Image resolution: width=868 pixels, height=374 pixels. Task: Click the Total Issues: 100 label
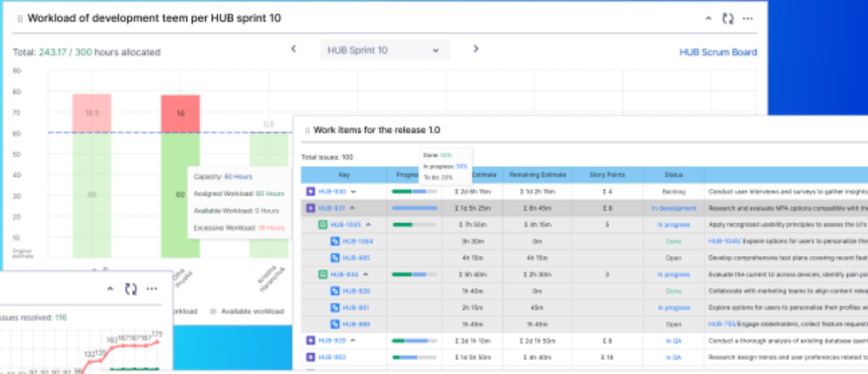328,157
